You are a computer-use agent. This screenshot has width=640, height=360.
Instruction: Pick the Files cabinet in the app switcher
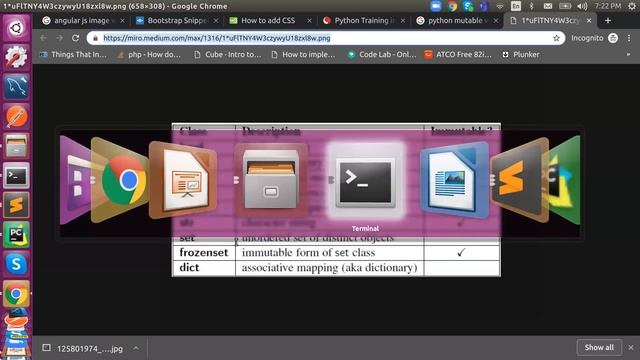[271, 180]
